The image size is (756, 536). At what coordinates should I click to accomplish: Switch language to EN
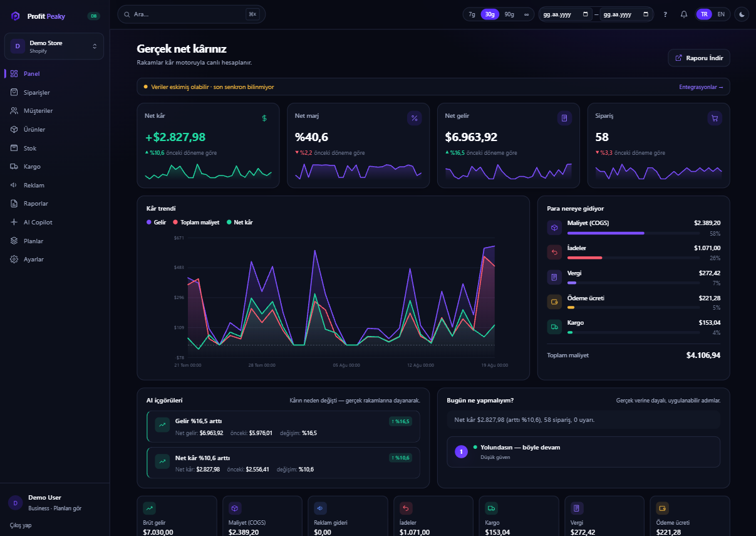tap(721, 14)
